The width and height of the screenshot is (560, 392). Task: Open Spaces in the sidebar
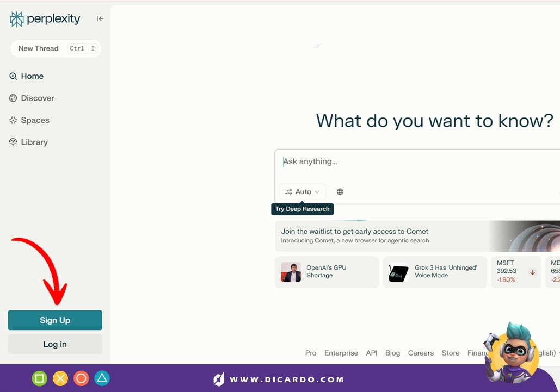[29, 120]
